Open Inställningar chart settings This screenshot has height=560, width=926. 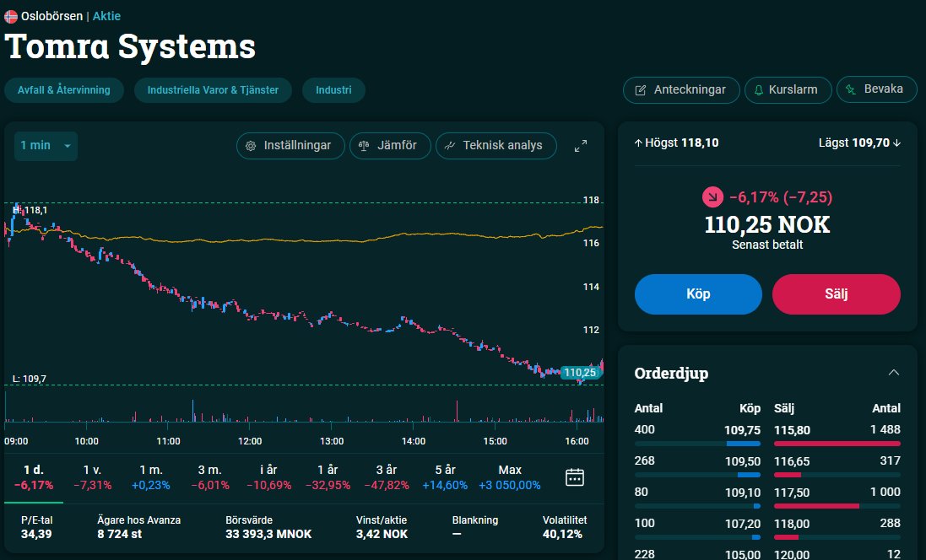(290, 146)
